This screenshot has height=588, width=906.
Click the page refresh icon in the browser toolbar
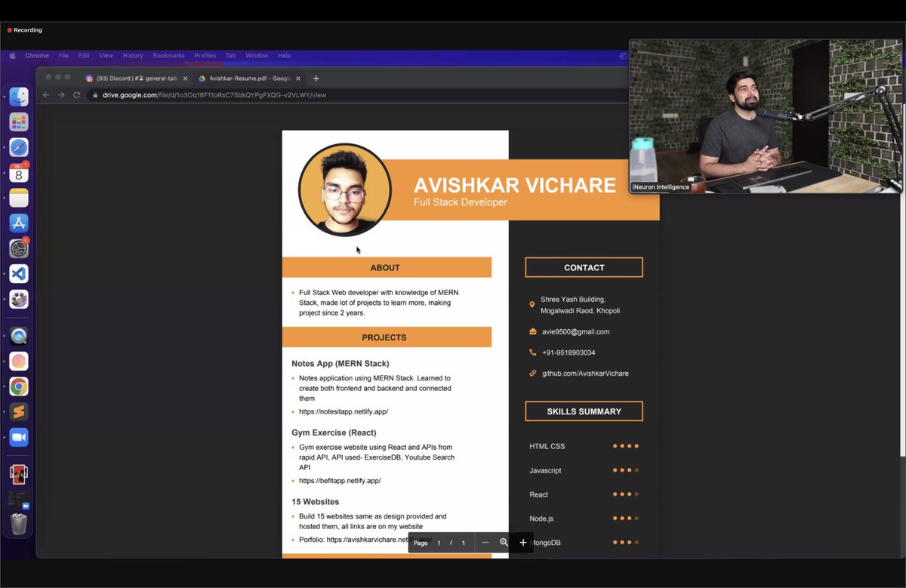(78, 95)
